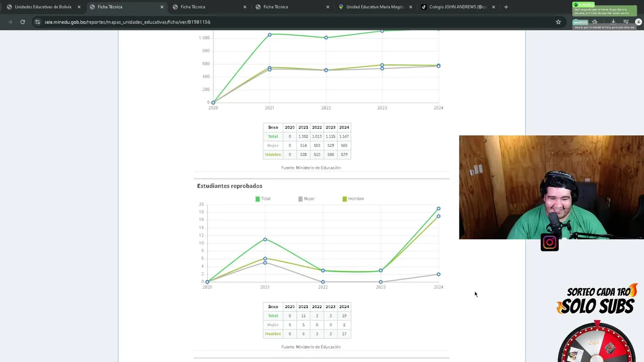Click Mujer 2024 cell 568

click(344, 145)
